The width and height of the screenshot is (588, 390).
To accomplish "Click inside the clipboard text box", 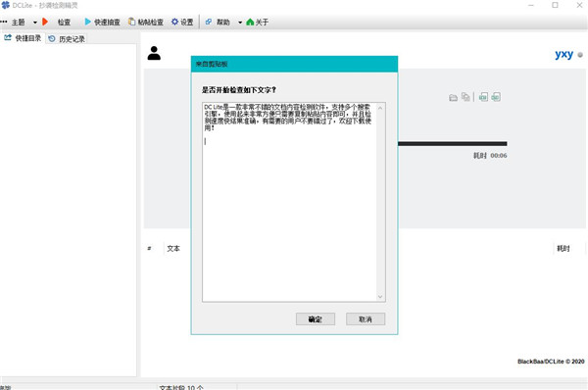I will 289,202.
